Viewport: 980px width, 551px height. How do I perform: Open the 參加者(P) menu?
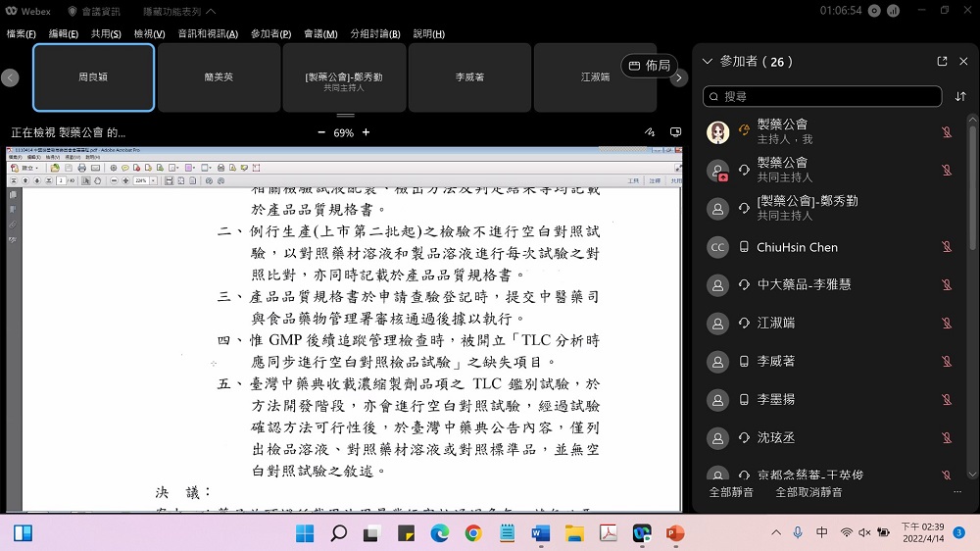tap(271, 33)
